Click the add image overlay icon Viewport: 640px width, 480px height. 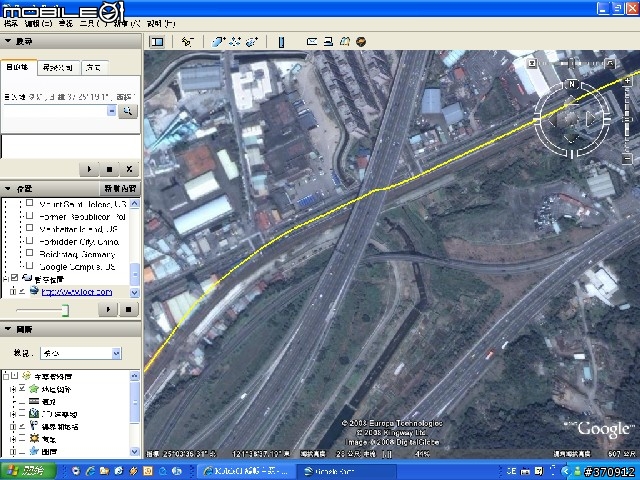pos(252,42)
